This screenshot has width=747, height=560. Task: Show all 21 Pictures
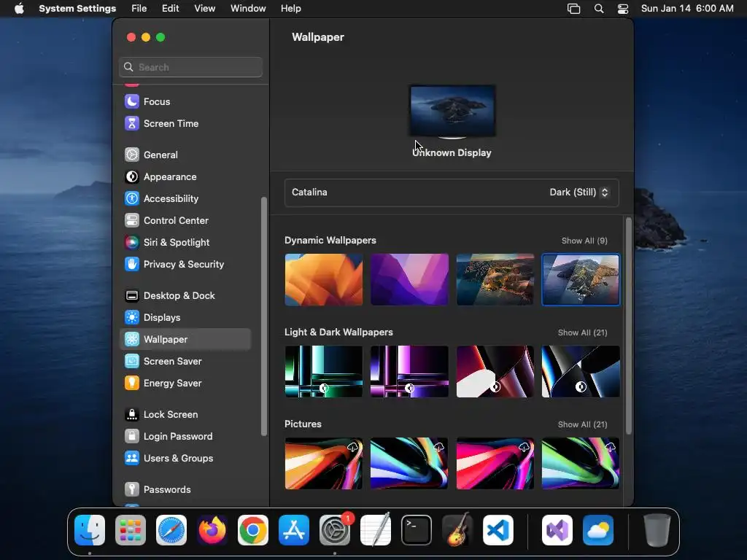pyautogui.click(x=582, y=425)
